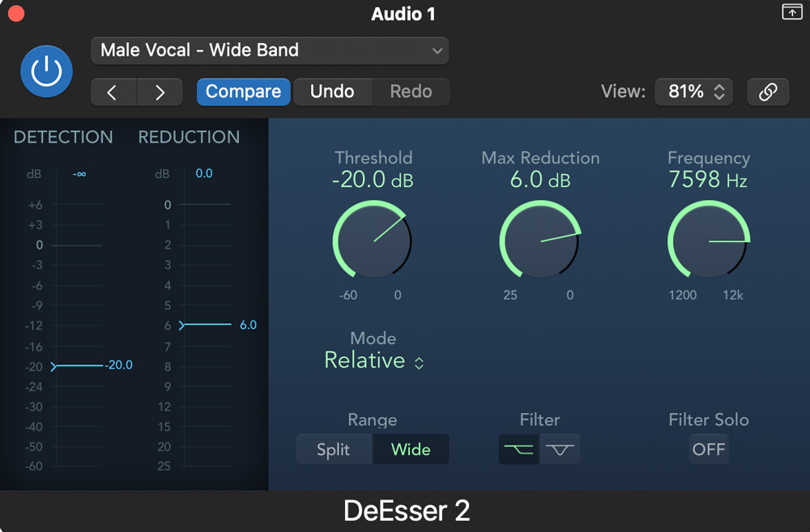Go to previous preset with left arrow
The height and width of the screenshot is (532, 810).
click(x=113, y=92)
